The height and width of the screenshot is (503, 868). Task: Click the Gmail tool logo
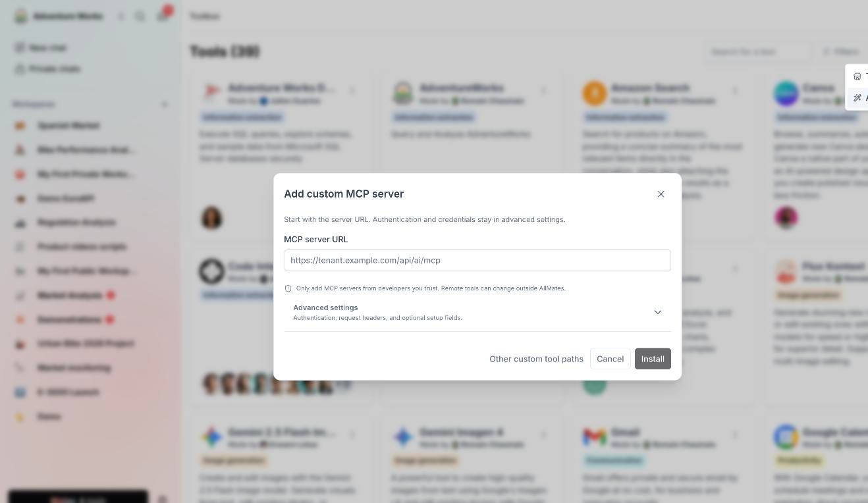click(x=594, y=437)
